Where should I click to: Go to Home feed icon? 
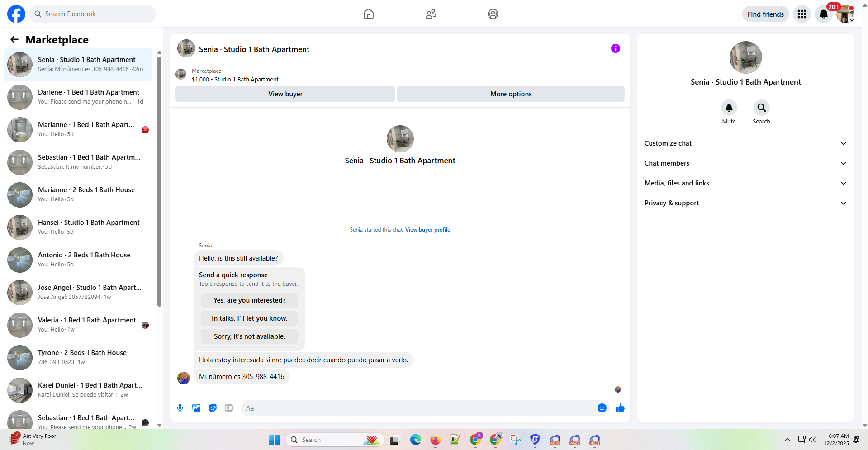[x=369, y=14]
